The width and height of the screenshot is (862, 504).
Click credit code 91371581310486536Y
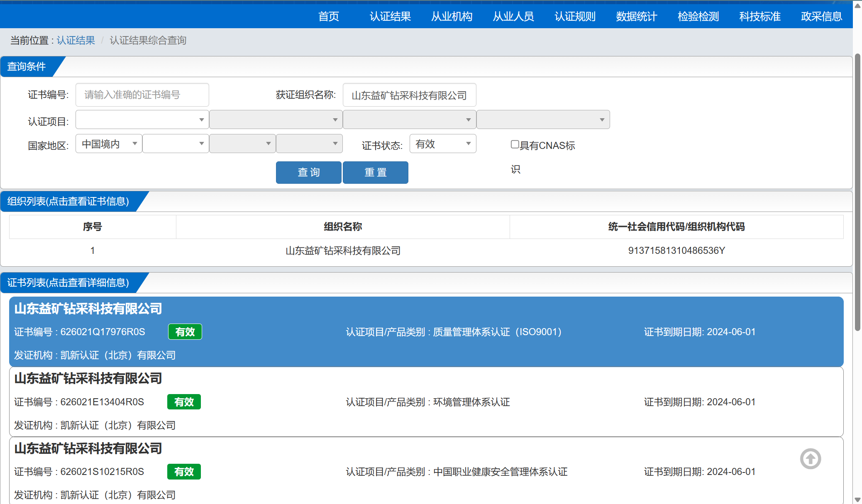click(676, 251)
